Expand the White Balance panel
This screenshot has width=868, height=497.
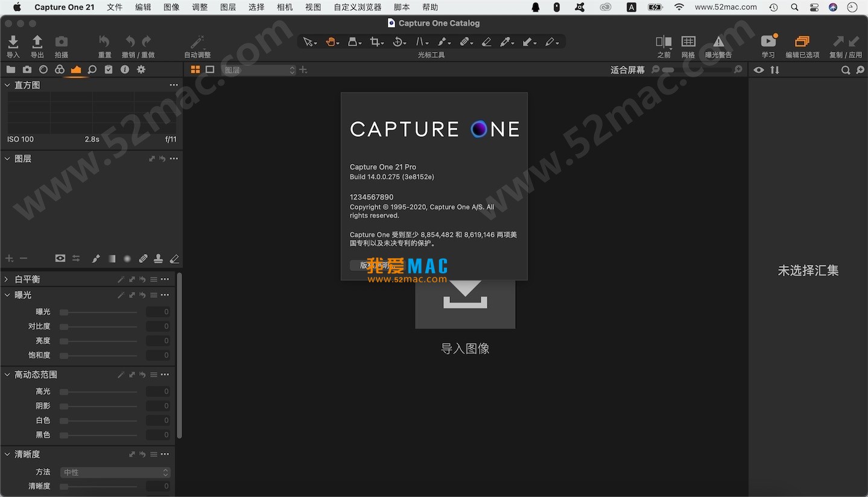click(x=7, y=279)
